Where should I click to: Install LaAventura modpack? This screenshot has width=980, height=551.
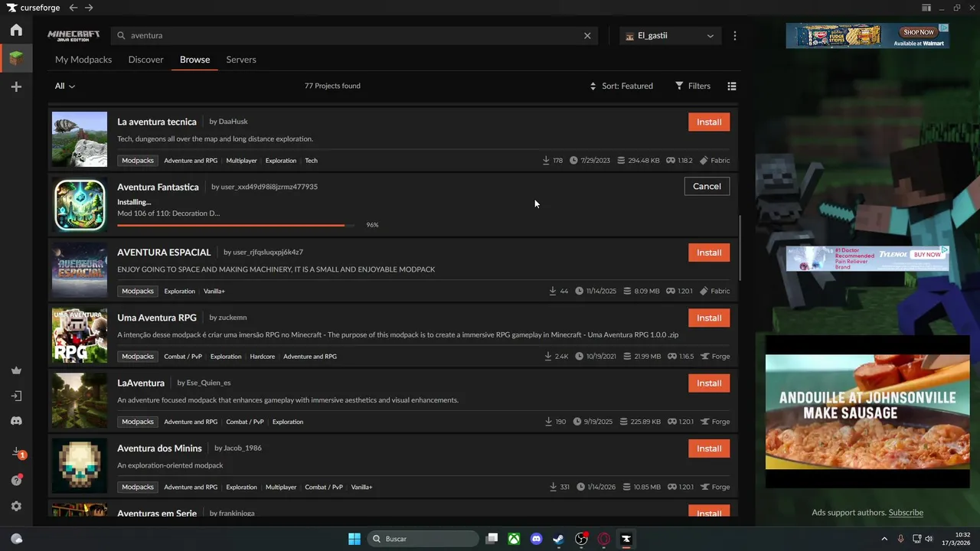(709, 383)
